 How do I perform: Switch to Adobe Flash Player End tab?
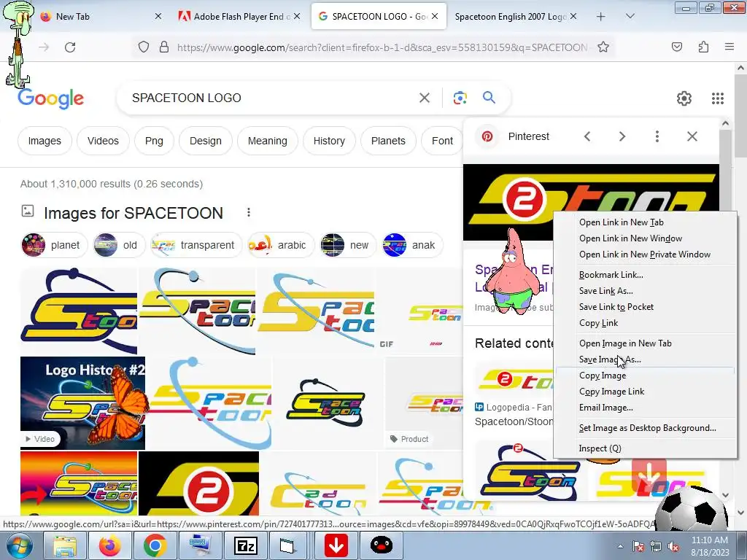pos(239,17)
